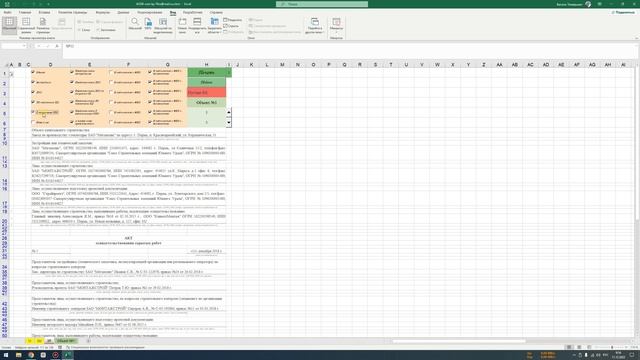Click the green button in cell H2
The height and width of the screenshot is (360, 640).
tap(207, 82)
